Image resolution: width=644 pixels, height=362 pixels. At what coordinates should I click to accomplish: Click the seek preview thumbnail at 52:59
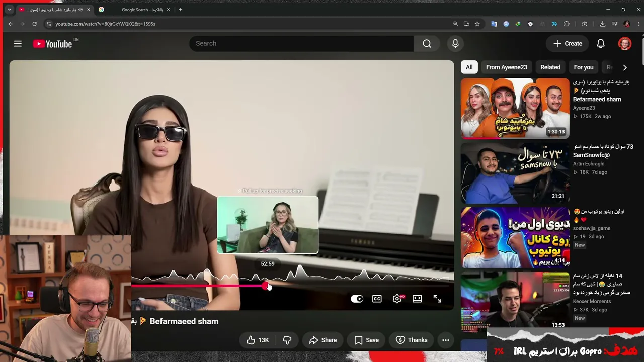(268, 225)
